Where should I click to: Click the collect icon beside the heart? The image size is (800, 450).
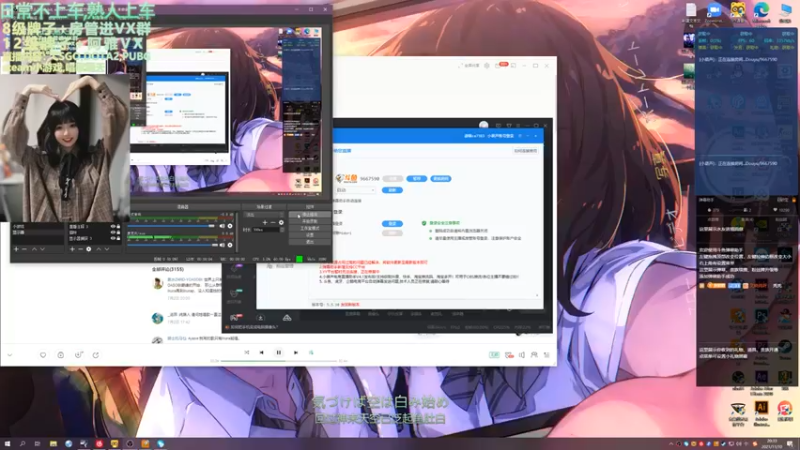pyautogui.click(x=61, y=355)
